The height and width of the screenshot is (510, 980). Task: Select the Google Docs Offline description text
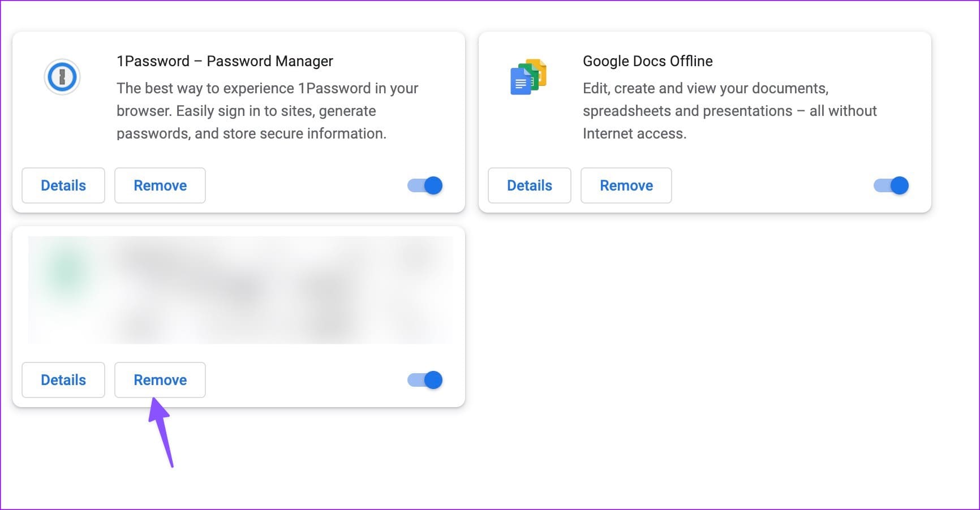point(730,111)
